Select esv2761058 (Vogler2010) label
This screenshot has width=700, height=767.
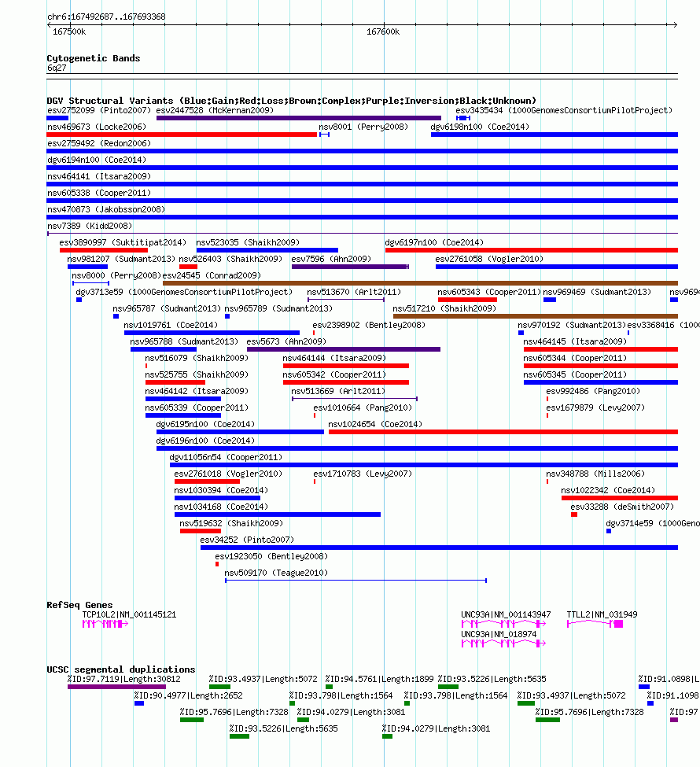[489, 260]
